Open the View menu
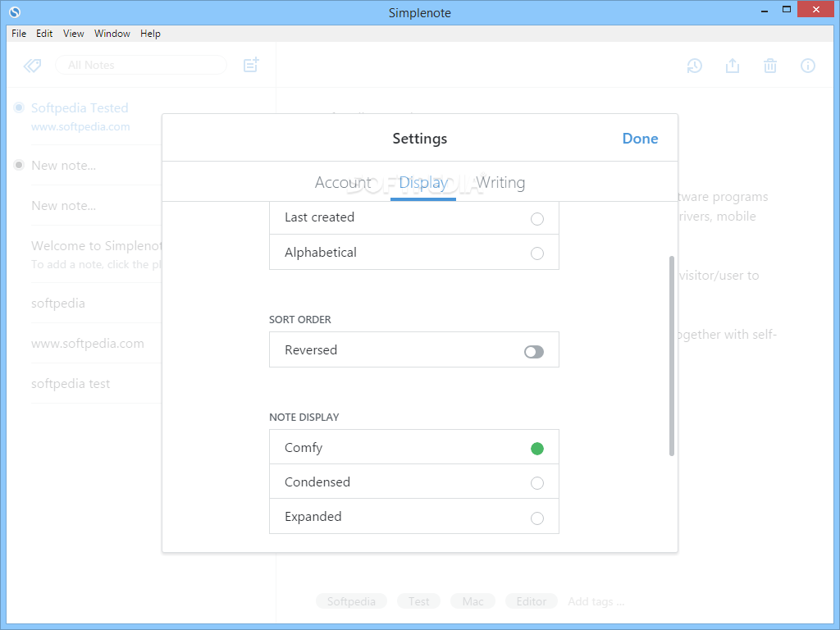The width and height of the screenshot is (840, 630). (73, 33)
